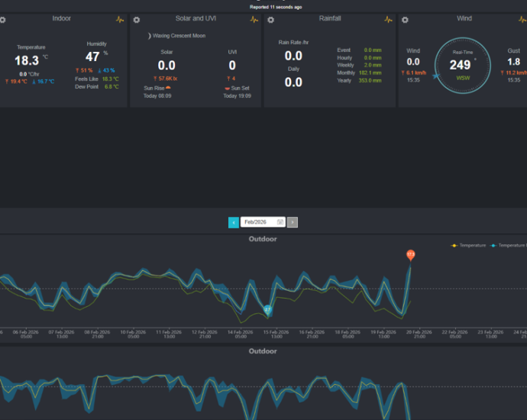Click the Indoor temperature value 18.3
The width and height of the screenshot is (527, 420).
26,60
